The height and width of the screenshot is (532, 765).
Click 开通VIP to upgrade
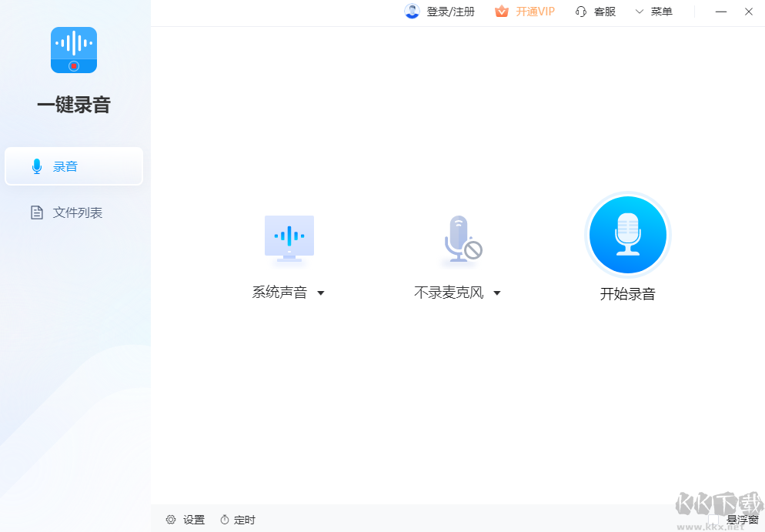click(534, 11)
